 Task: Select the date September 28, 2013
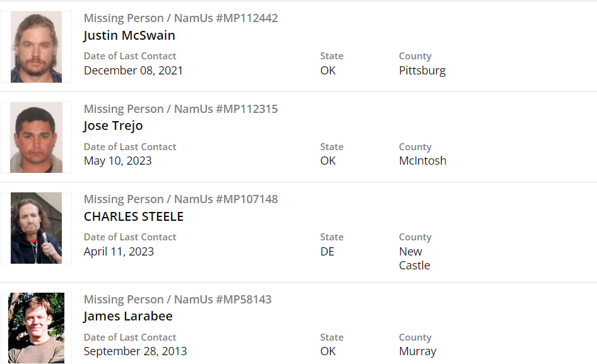click(x=135, y=351)
